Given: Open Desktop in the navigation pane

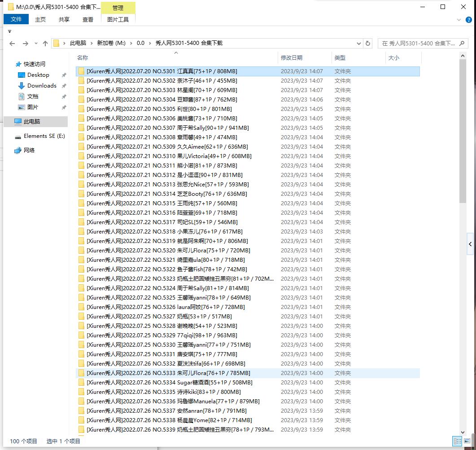Looking at the screenshot, I should point(38,75).
